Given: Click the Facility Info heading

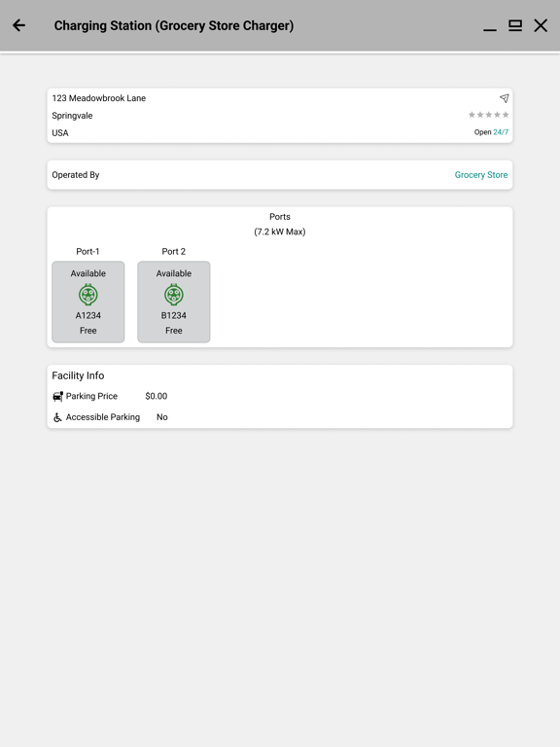Looking at the screenshot, I should [x=78, y=375].
